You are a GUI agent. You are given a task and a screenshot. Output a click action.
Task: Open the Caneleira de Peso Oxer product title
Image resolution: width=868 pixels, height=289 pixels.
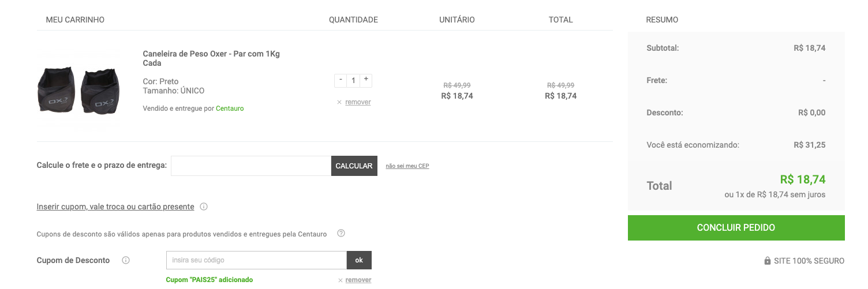[211, 58]
